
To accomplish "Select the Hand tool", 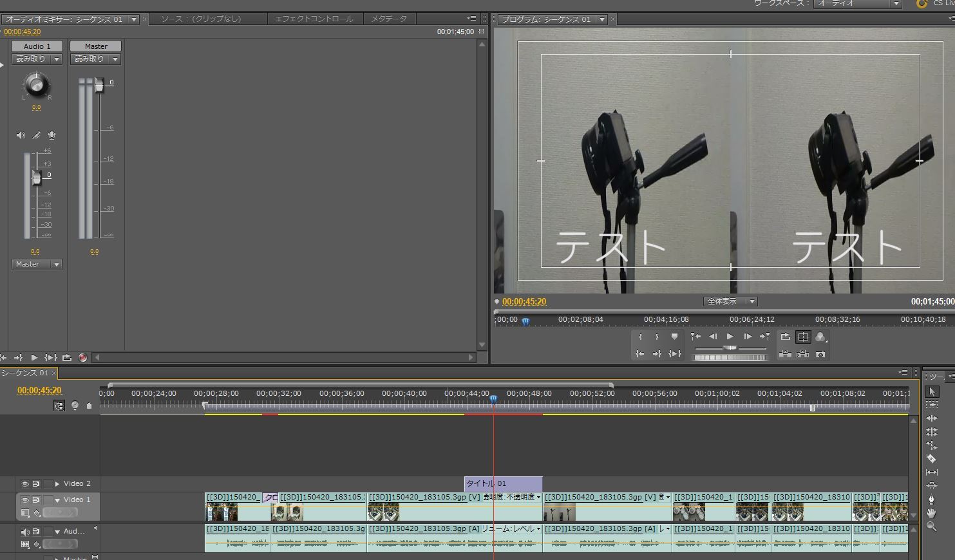I will point(931,513).
